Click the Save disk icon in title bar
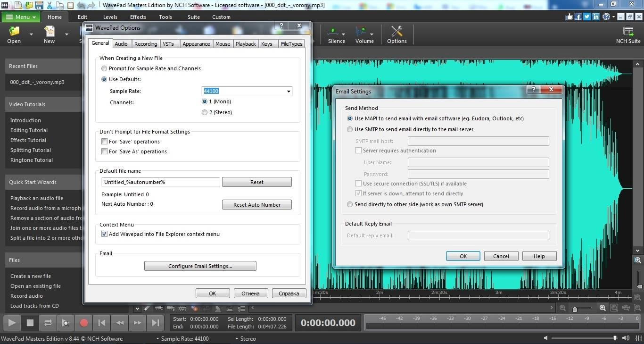 click(39, 5)
